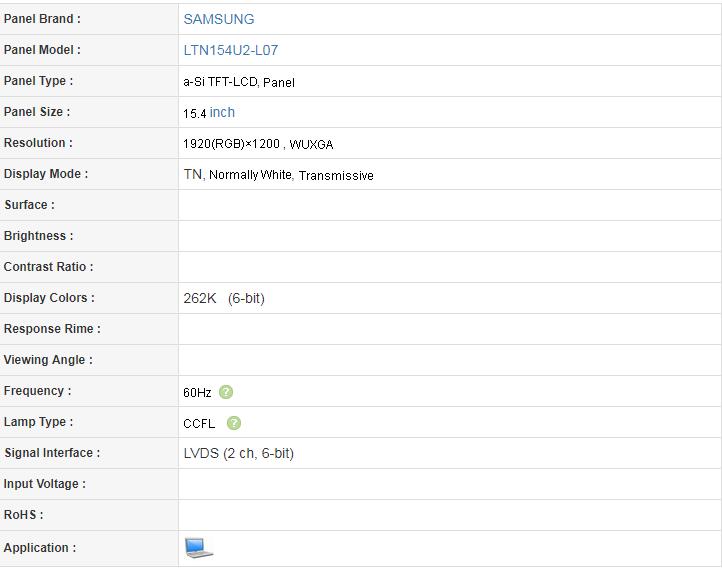Click the help icon next to 60Hz
The image size is (722, 569).
tap(226, 392)
